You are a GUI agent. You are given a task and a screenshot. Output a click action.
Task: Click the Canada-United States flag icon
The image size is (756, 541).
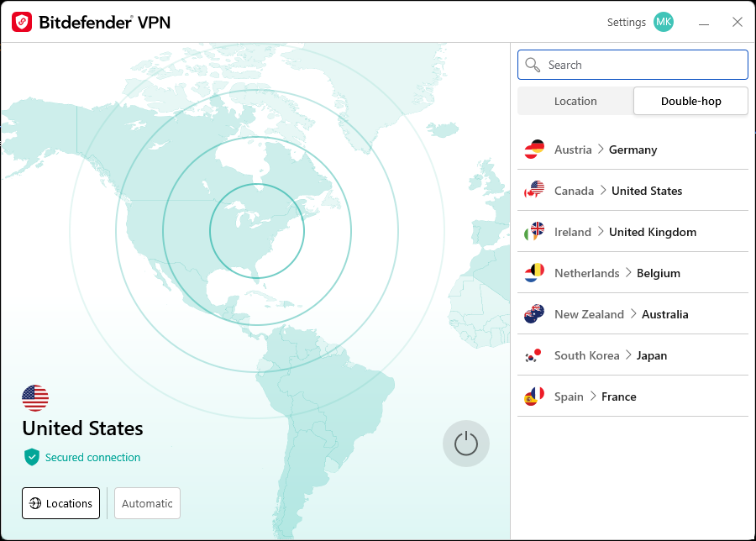coord(534,191)
